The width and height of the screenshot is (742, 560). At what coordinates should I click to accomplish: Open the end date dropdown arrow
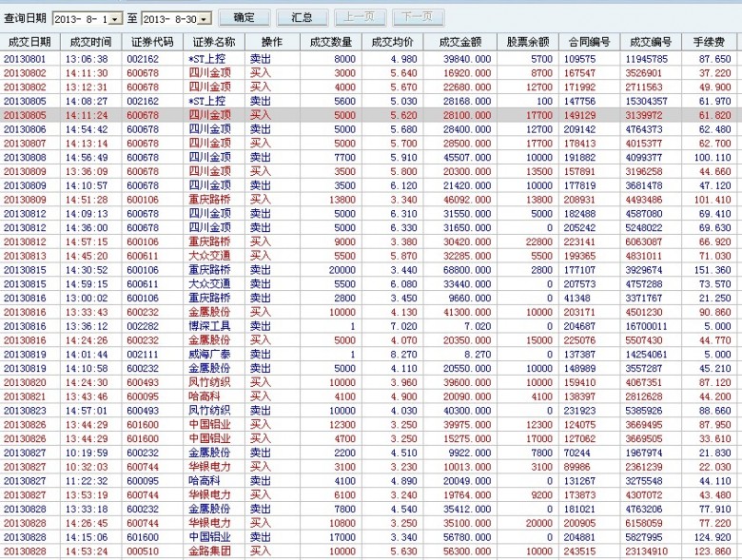tap(204, 19)
